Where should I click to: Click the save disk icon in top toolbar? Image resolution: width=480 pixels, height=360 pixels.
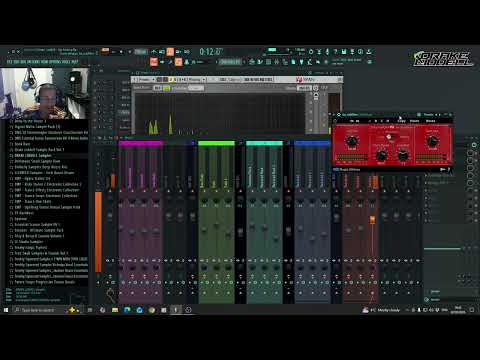pos(344,52)
